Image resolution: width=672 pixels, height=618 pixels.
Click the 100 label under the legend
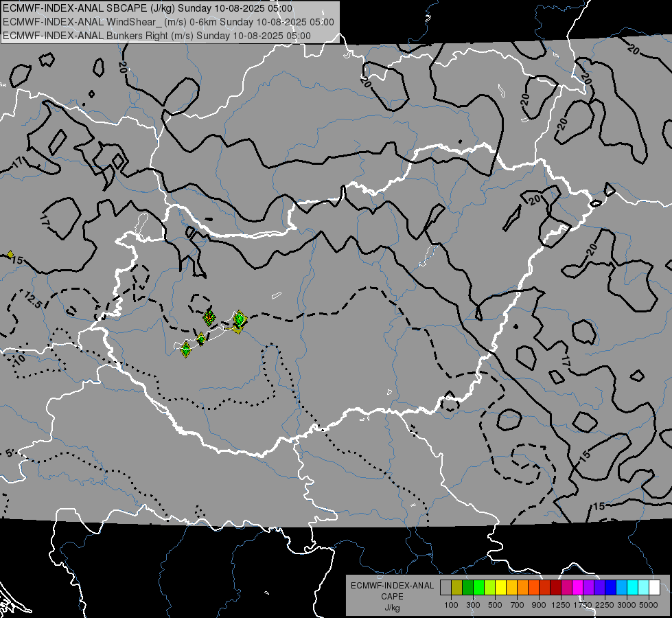tap(451, 605)
